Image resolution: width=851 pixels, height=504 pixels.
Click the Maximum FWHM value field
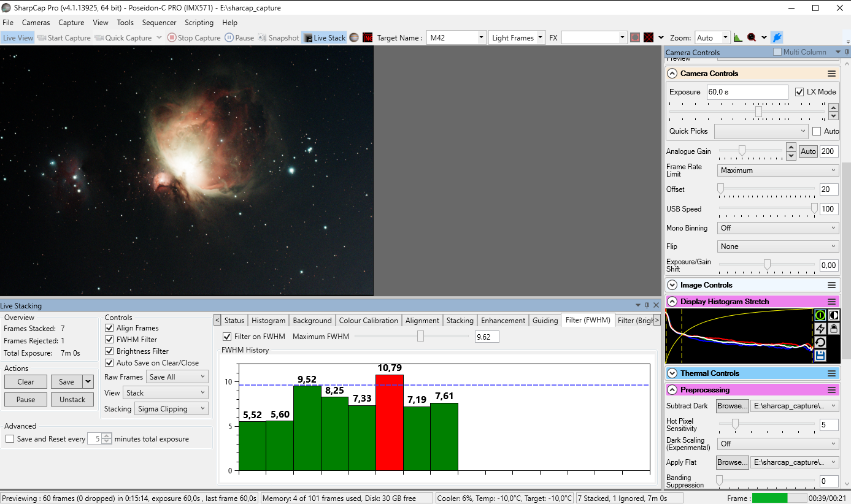coord(487,337)
